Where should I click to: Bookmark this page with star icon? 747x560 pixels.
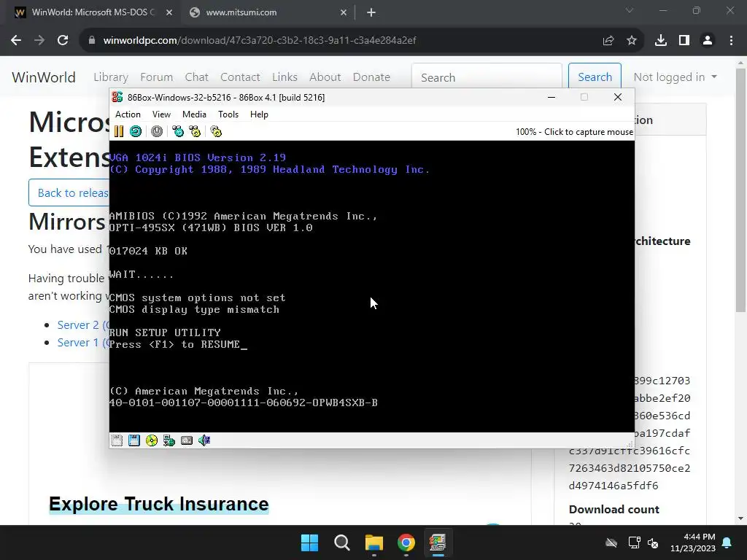631,41
